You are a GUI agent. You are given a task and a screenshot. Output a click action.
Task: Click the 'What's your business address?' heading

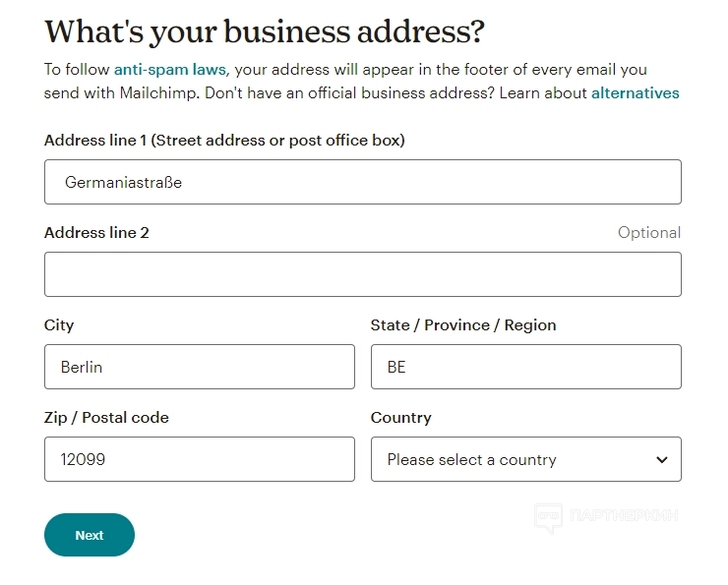(x=265, y=31)
